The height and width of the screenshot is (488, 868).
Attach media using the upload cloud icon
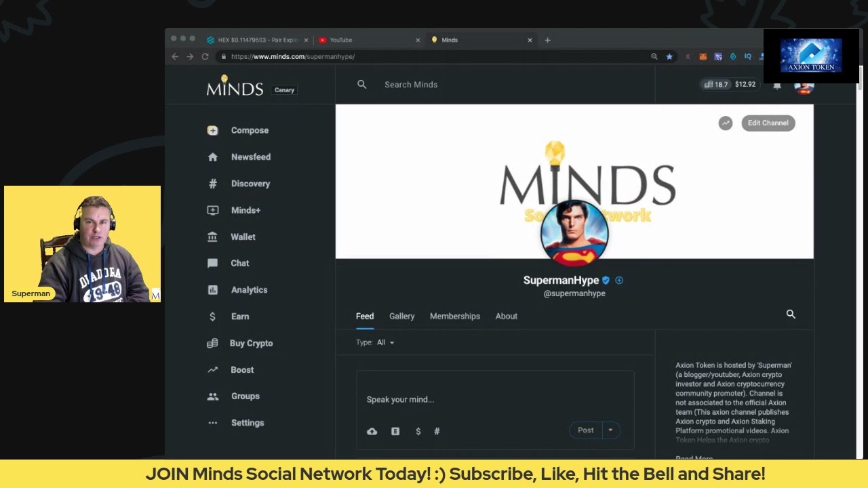372,431
